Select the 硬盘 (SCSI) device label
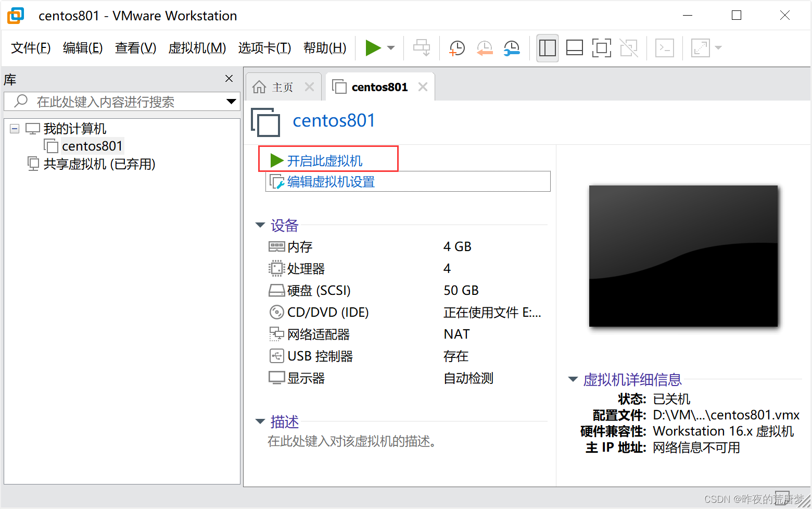812x509 pixels. click(x=319, y=291)
